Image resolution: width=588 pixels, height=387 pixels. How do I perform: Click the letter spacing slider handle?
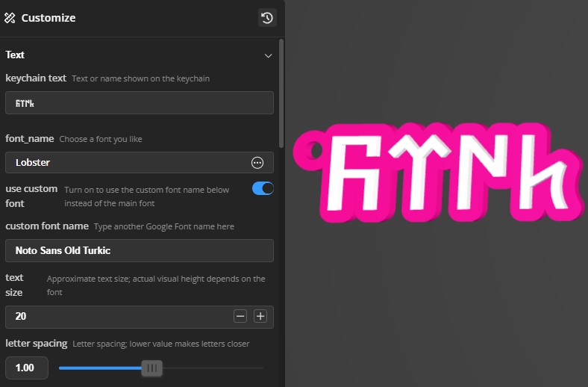pyautogui.click(x=152, y=368)
